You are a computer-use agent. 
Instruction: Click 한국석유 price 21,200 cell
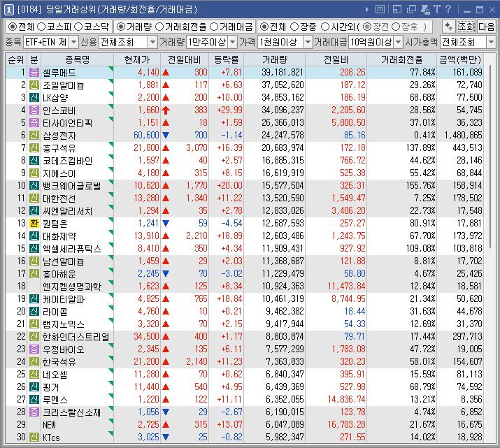click(x=137, y=361)
